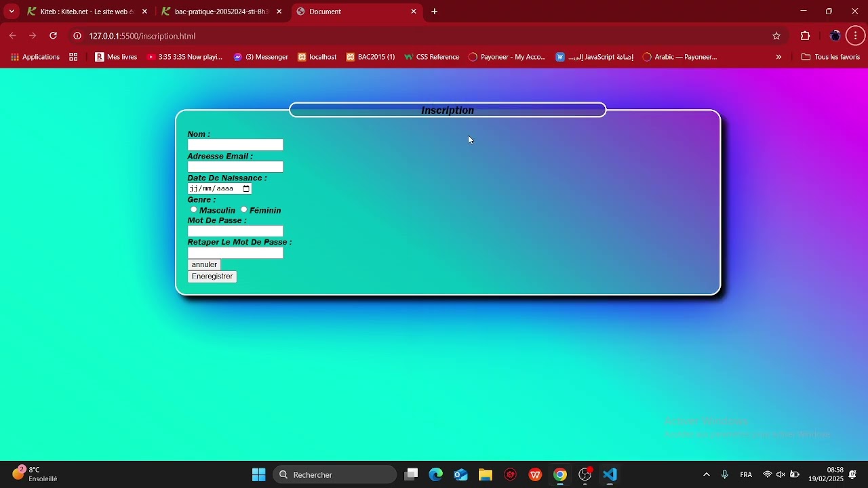This screenshot has width=868, height=488.
Task: Open the localhost bookmark
Action: click(317, 57)
